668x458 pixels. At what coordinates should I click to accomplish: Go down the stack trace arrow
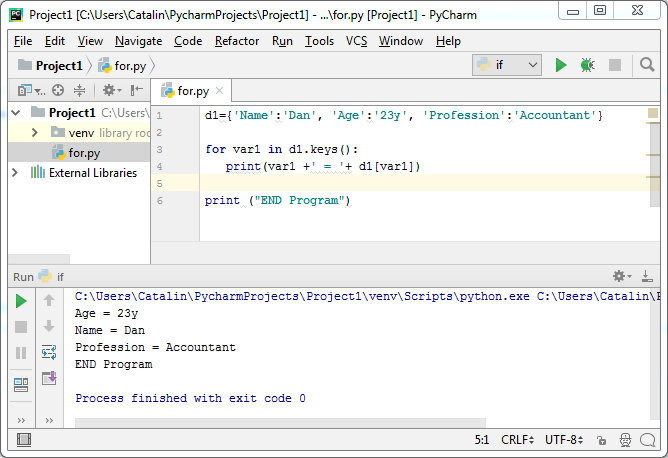coord(49,326)
